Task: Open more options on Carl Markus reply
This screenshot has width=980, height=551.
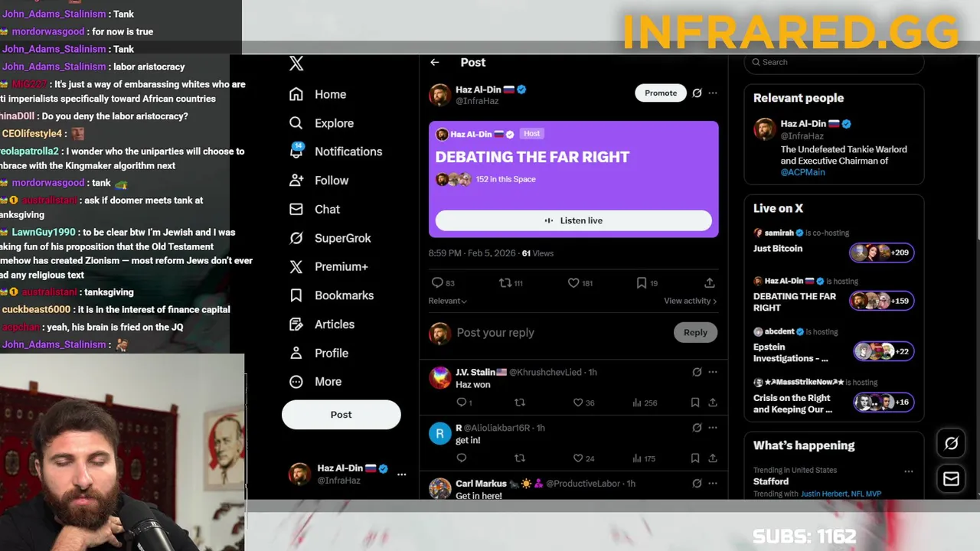Action: 713,484
